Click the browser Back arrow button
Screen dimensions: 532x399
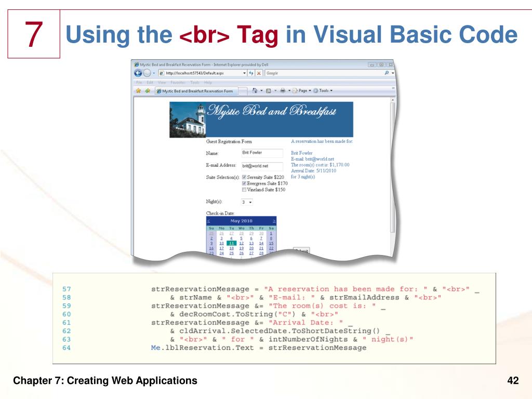(138, 73)
